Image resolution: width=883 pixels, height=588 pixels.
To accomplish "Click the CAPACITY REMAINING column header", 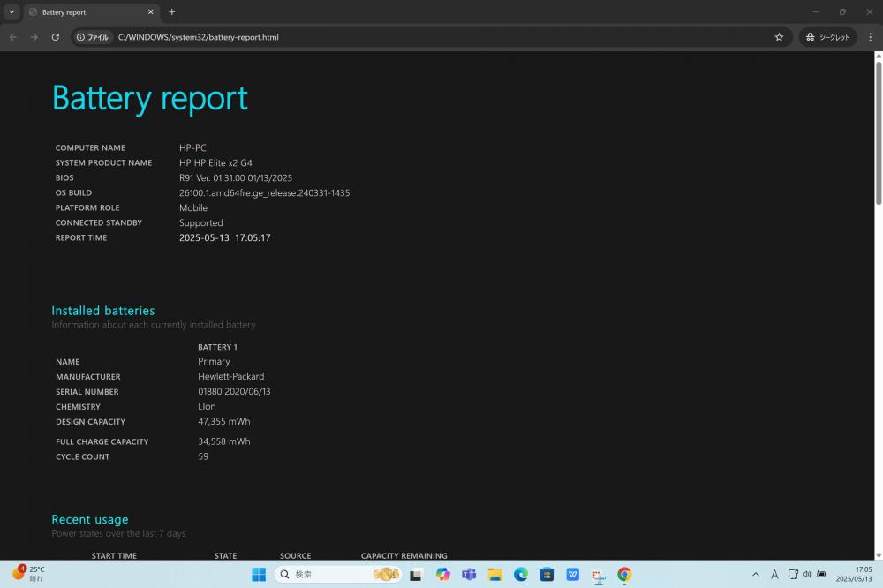I will point(404,555).
